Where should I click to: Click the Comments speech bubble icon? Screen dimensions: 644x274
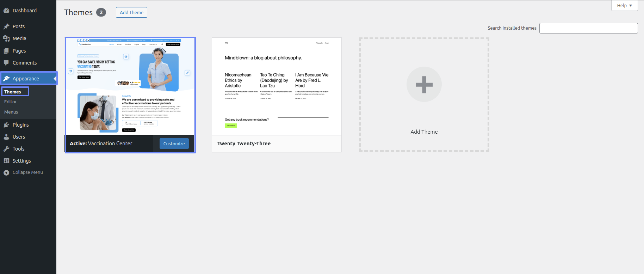coord(6,63)
